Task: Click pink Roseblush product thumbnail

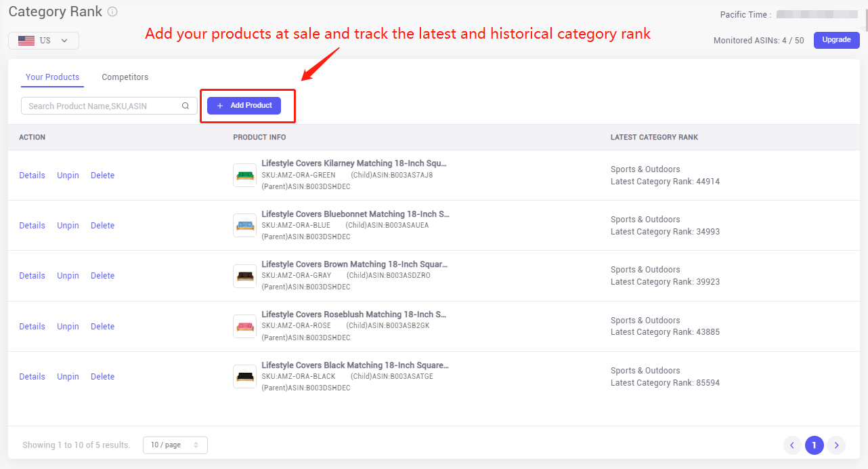Action: pos(244,326)
